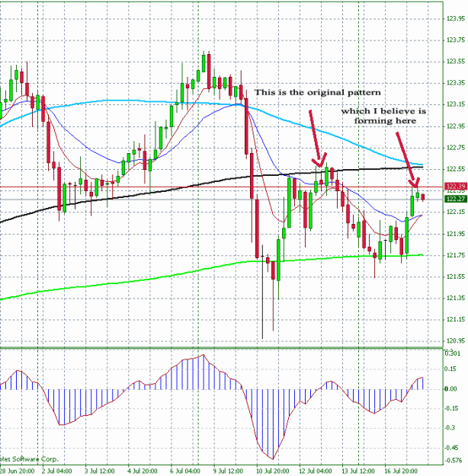Click the 123.55 price axis label
Image resolution: width=468 pixels, height=476 pixels.
click(x=456, y=62)
